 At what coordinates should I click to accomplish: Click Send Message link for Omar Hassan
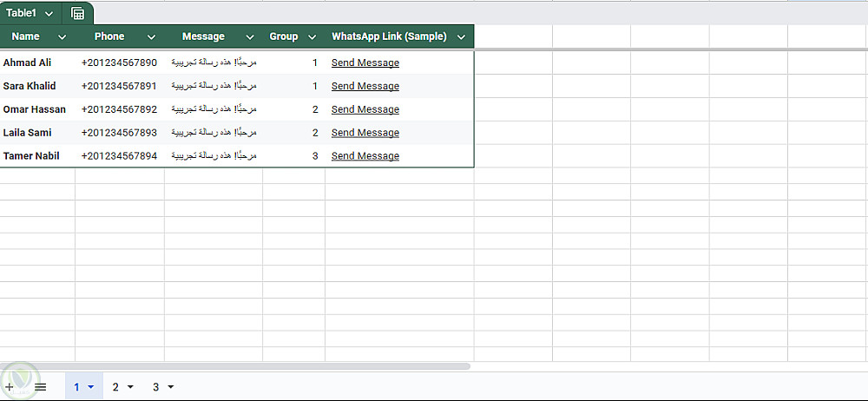(365, 109)
